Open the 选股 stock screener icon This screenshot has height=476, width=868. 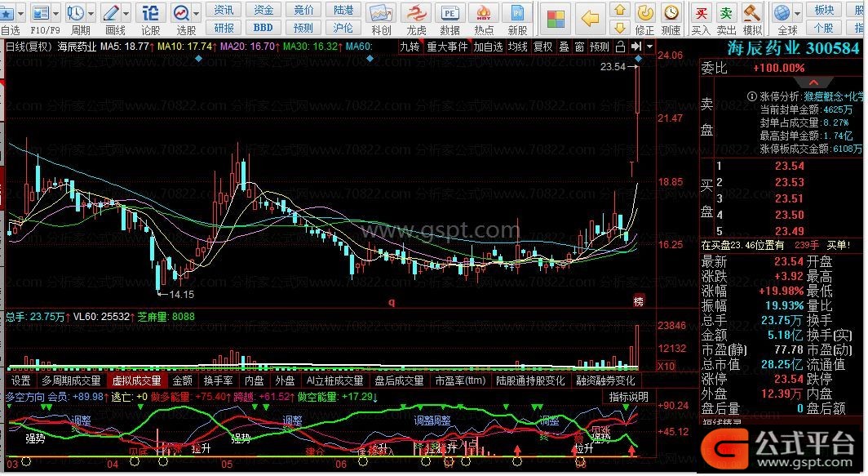[181, 13]
